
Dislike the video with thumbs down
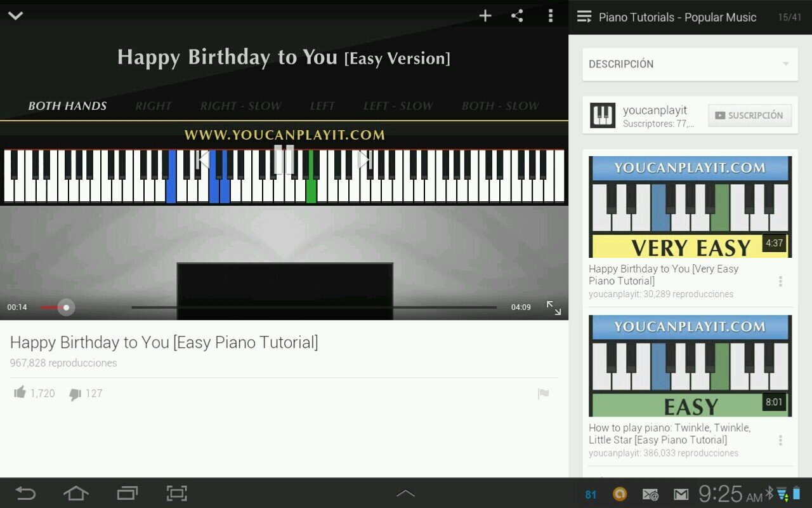tap(75, 394)
